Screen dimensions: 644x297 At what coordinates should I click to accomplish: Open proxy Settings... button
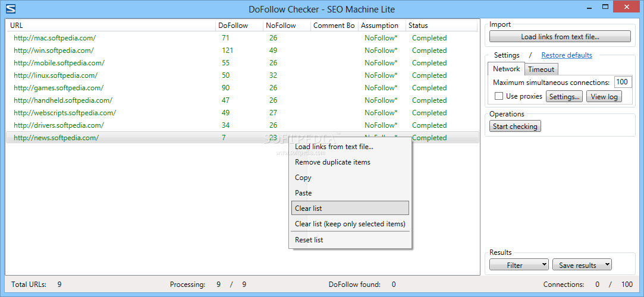564,97
